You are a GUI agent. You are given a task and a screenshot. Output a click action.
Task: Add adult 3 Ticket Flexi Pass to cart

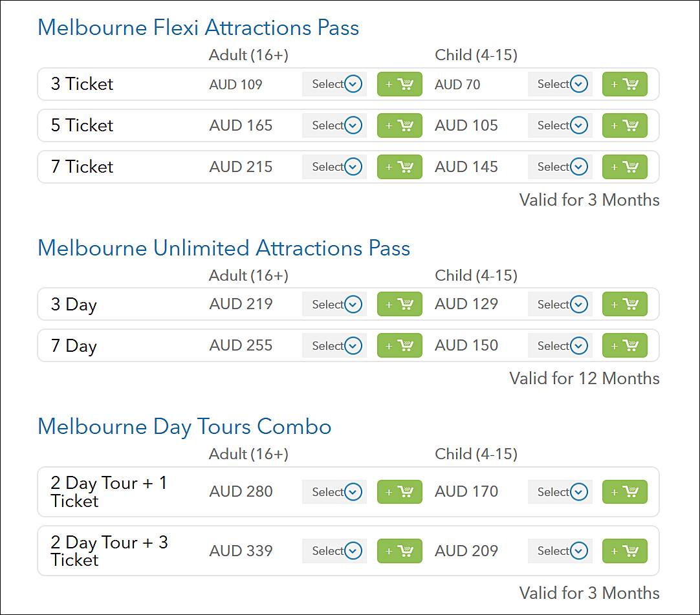tap(399, 84)
